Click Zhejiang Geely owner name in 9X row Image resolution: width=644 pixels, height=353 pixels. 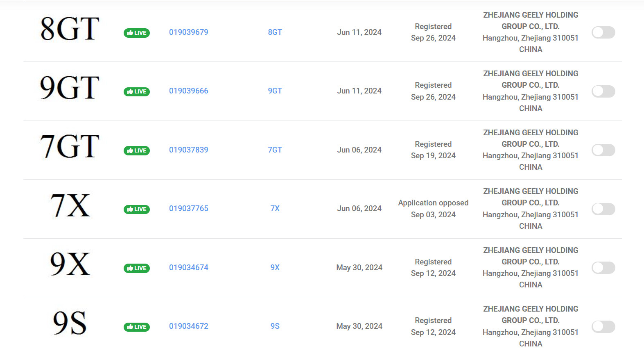pos(531,256)
